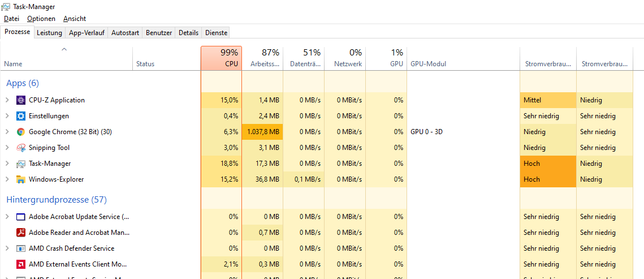Sort by the Datenträger 51% column header
The width and height of the screenshot is (644, 279).
(304, 58)
